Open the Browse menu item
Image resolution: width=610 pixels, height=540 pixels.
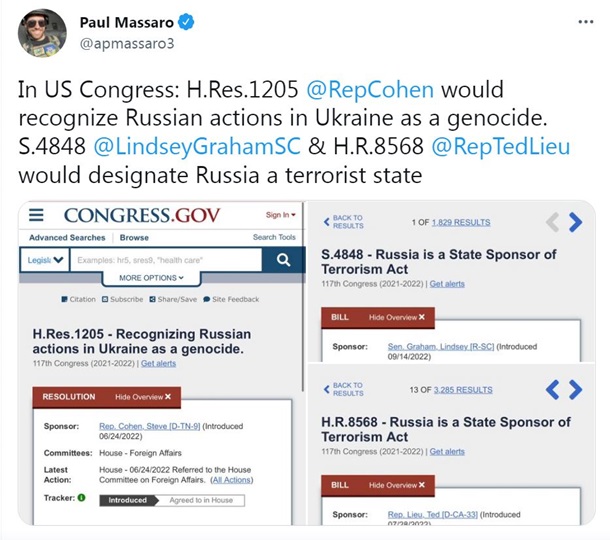(x=135, y=238)
